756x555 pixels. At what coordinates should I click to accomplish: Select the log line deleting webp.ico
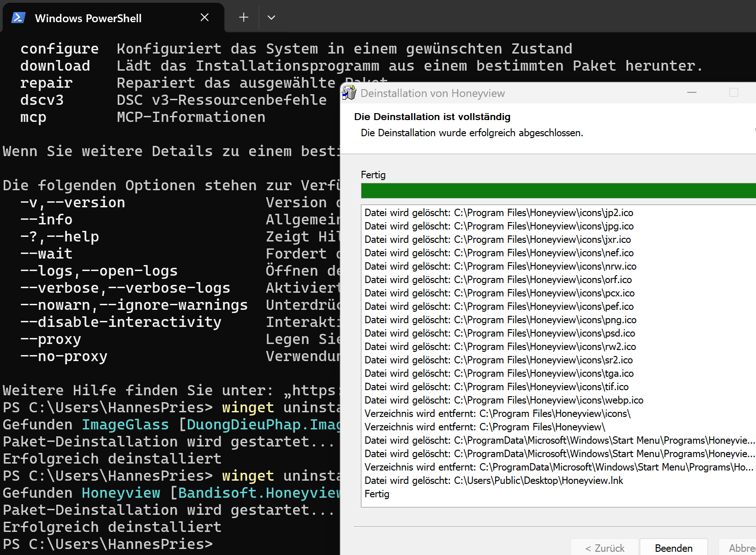point(504,400)
